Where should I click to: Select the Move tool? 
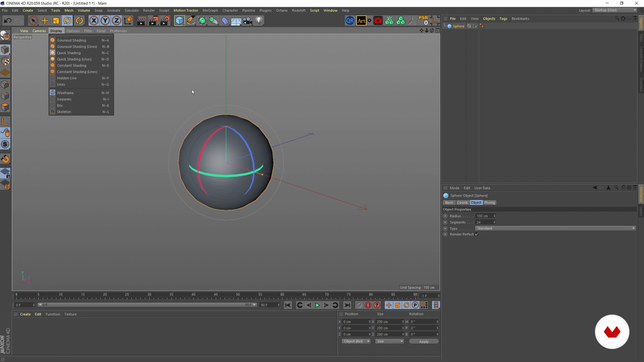point(45,21)
